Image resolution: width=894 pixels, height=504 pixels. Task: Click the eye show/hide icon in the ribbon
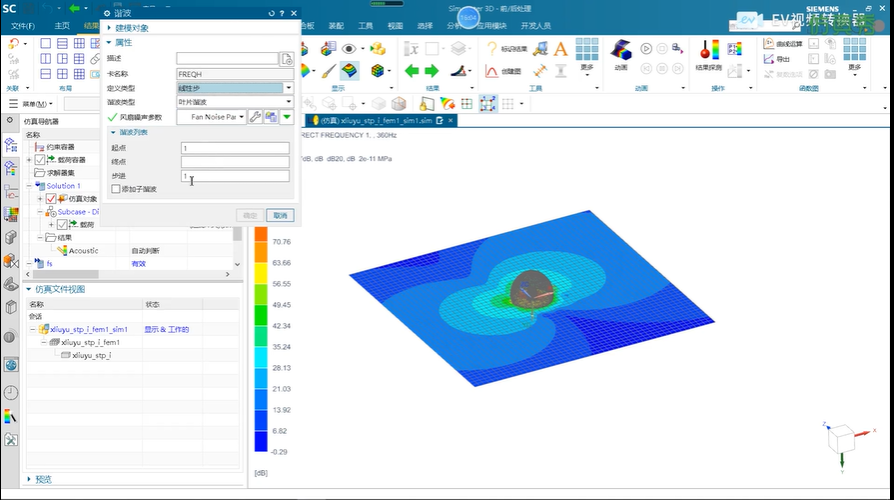[349, 48]
